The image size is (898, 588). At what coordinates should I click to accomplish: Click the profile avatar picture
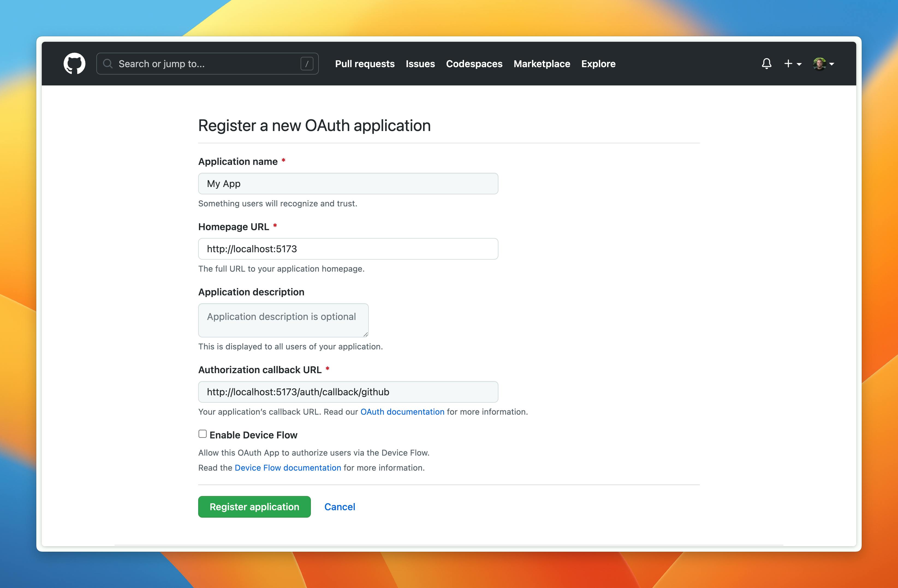coord(819,63)
